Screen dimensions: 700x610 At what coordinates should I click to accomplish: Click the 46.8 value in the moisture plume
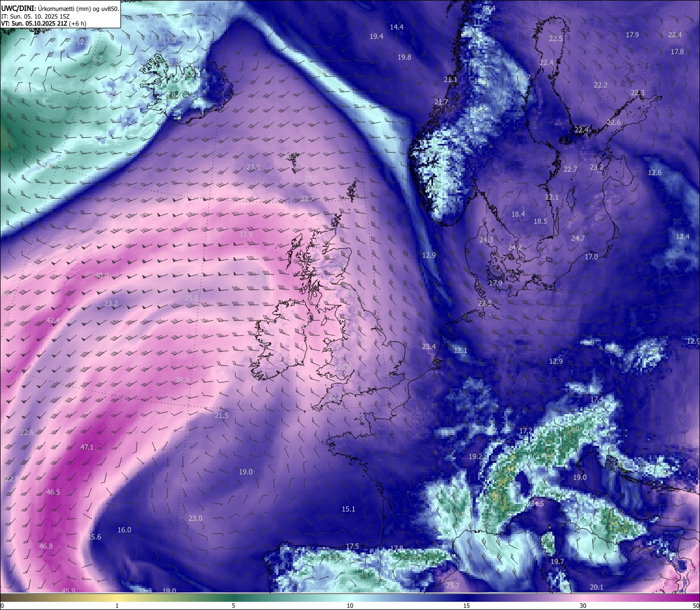46,546
